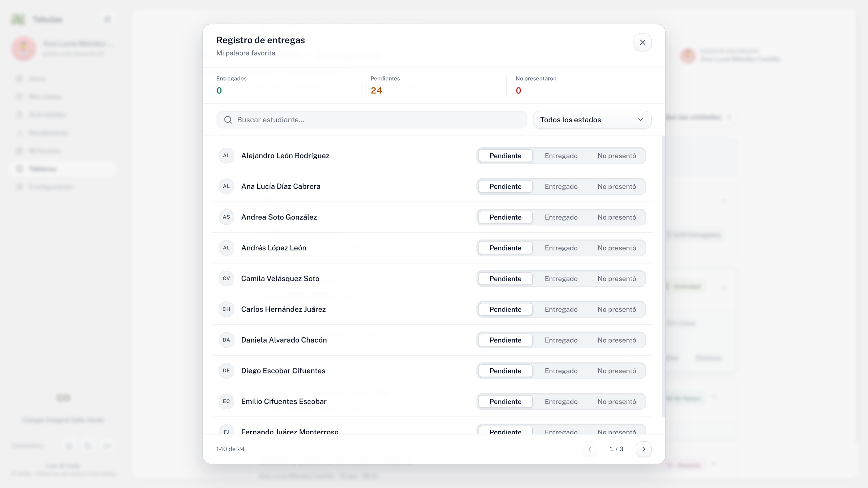The height and width of the screenshot is (488, 868).
Task: Click the DA avatar for Daniela Alvarado
Action: 226,340
